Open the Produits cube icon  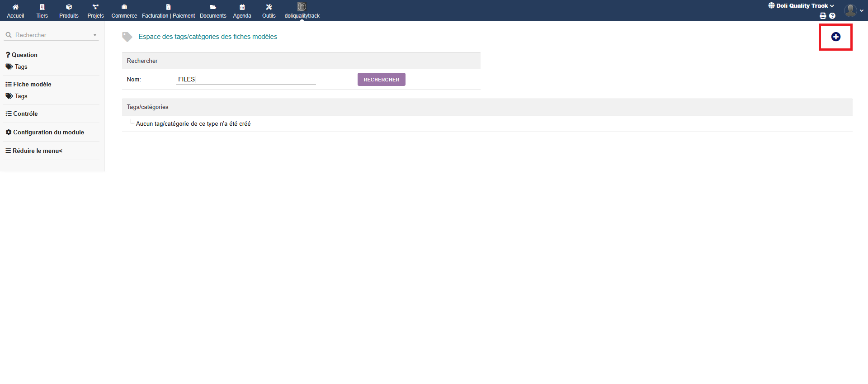69,7
